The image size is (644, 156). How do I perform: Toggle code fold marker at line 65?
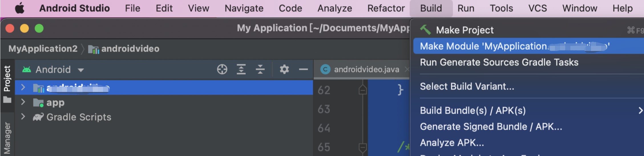(363, 148)
